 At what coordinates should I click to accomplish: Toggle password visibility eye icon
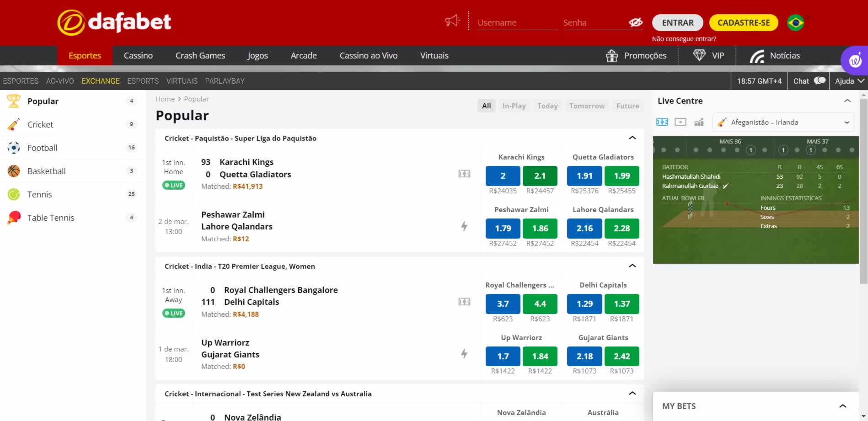pyautogui.click(x=635, y=22)
